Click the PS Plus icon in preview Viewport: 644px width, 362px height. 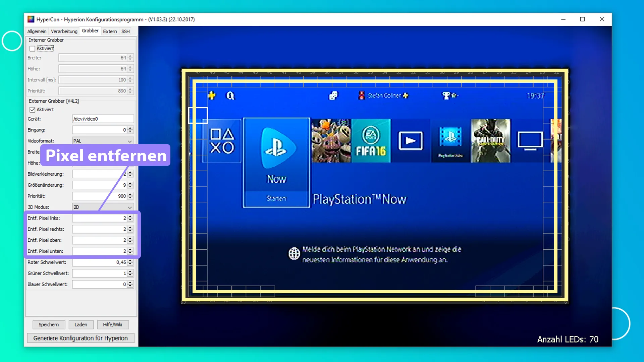pos(212,96)
